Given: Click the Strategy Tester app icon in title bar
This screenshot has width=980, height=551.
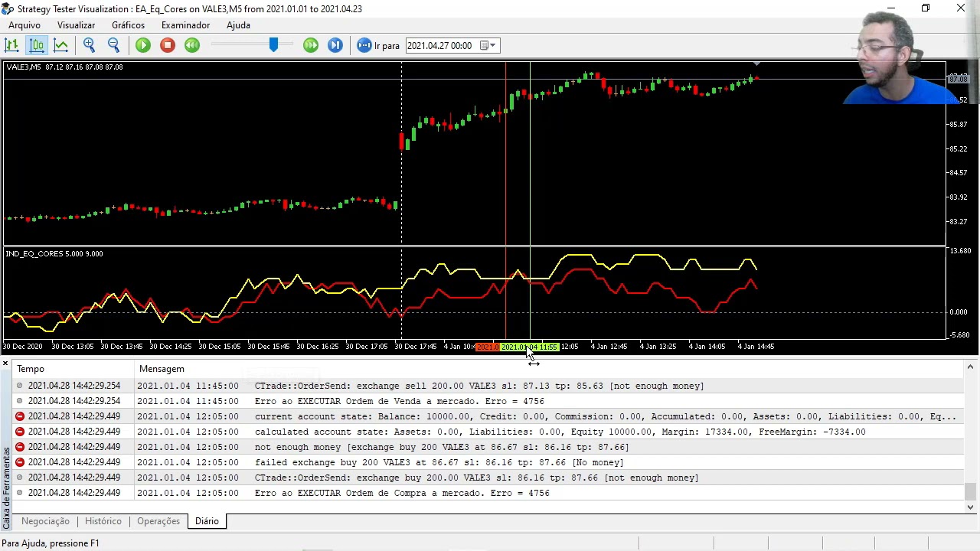Looking at the screenshot, I should (8, 8).
